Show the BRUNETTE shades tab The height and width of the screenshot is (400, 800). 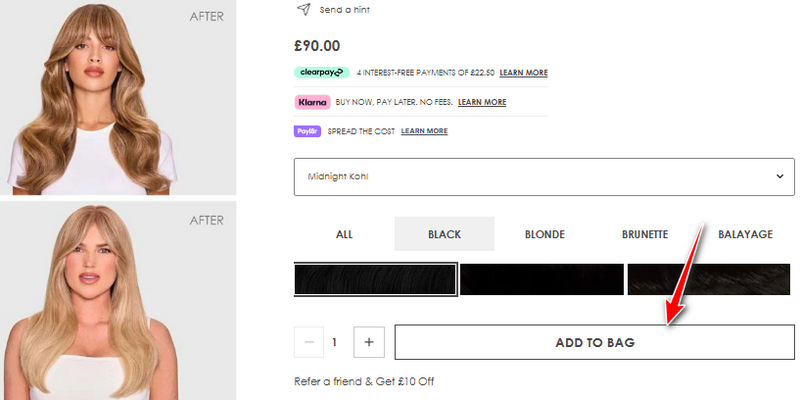click(645, 234)
